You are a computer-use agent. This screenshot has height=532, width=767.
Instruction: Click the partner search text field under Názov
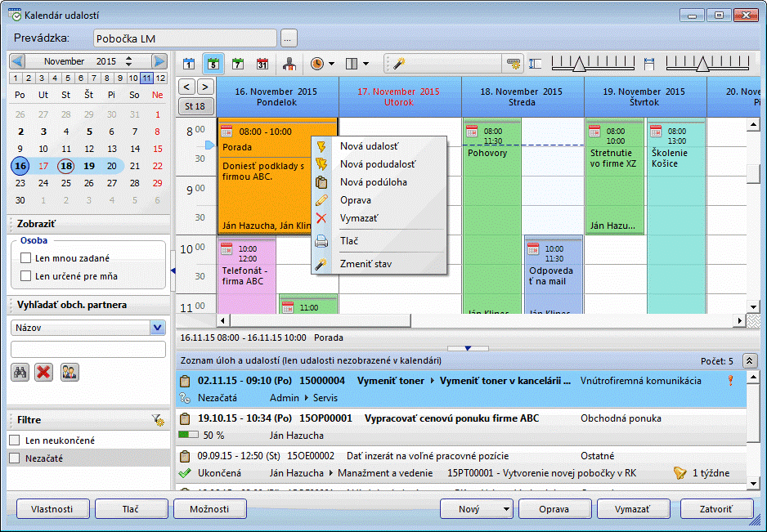click(x=88, y=349)
